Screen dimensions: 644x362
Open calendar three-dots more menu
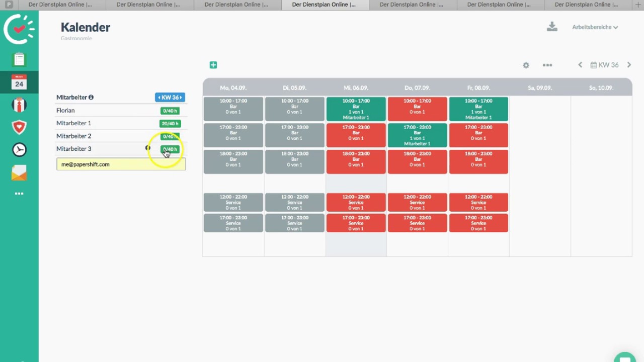[x=547, y=65]
